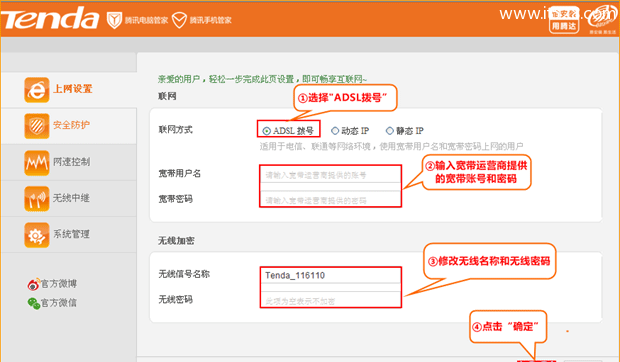
Task: Click the 网速控制 speed icon
Action: [x=37, y=162]
